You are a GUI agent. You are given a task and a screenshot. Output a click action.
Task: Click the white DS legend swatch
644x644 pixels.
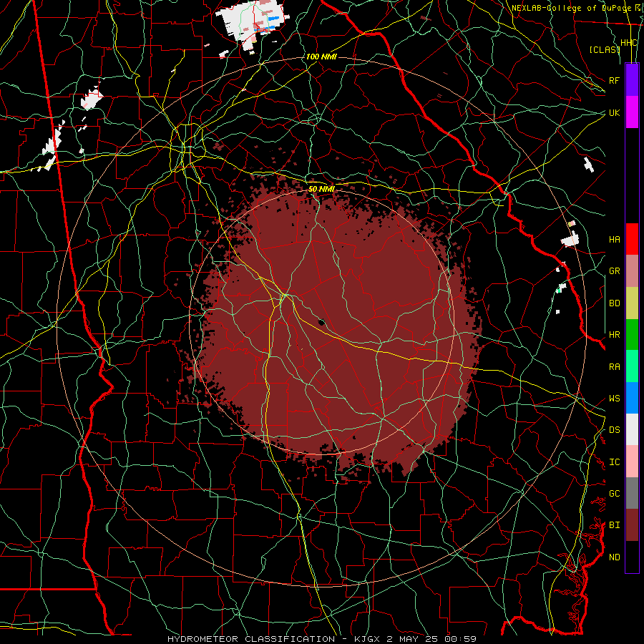632,429
